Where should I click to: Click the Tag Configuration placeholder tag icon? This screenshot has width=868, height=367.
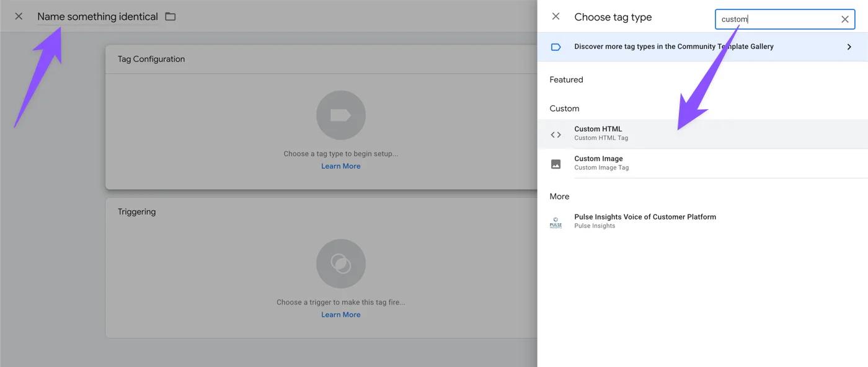pyautogui.click(x=340, y=115)
